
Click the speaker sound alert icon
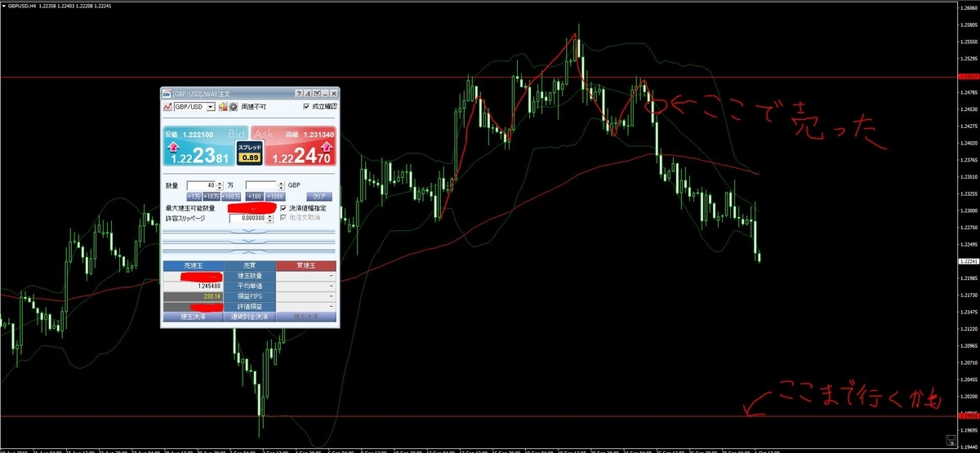tap(223, 107)
